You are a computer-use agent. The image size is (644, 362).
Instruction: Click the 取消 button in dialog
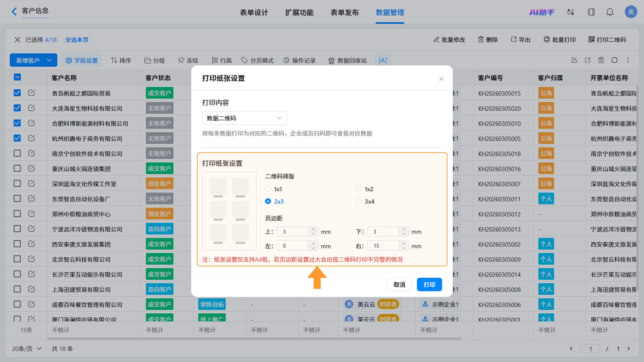(x=399, y=285)
